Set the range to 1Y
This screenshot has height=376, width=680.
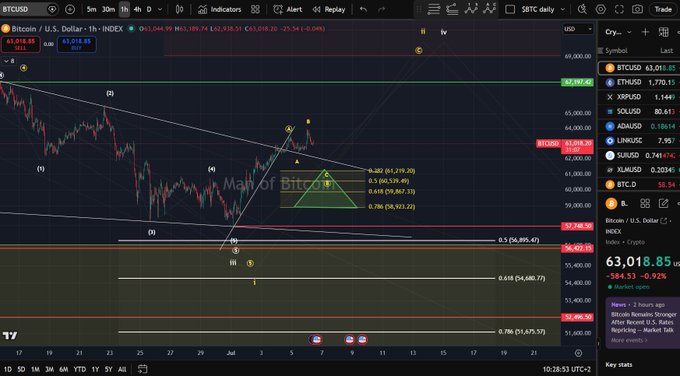coord(95,369)
